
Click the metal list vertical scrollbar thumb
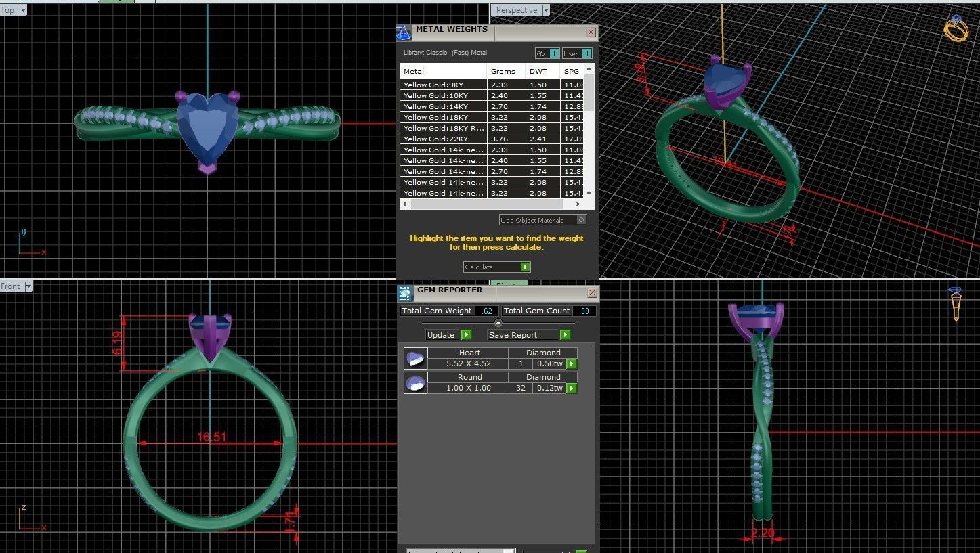pos(589,93)
